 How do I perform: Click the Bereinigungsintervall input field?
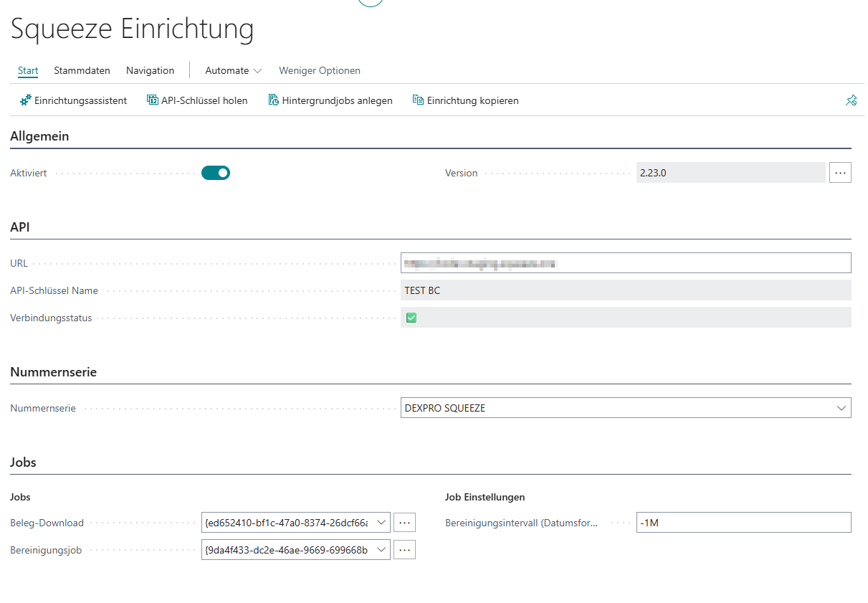[743, 523]
